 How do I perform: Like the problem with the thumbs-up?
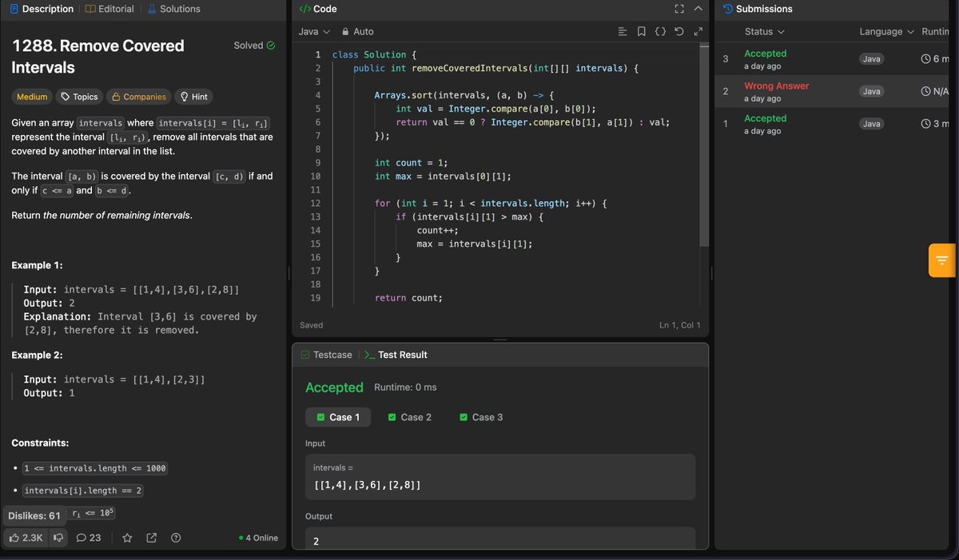click(x=18, y=538)
